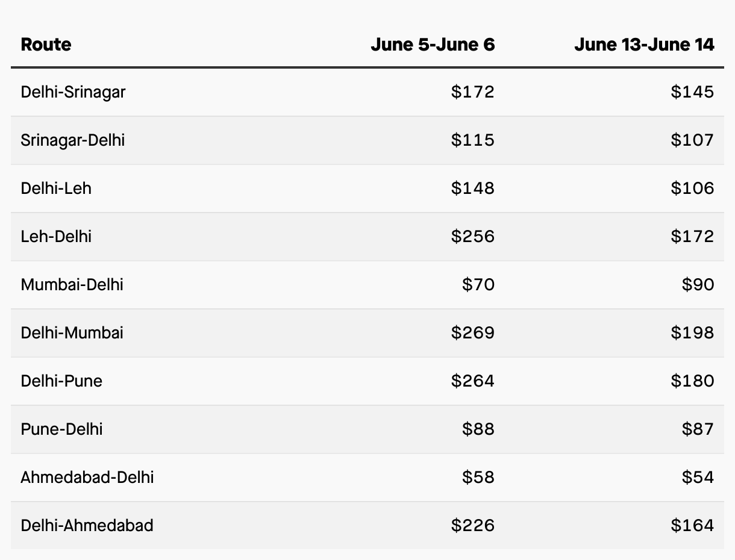Click the Ahmedabad-Delhi route cell

87,478
